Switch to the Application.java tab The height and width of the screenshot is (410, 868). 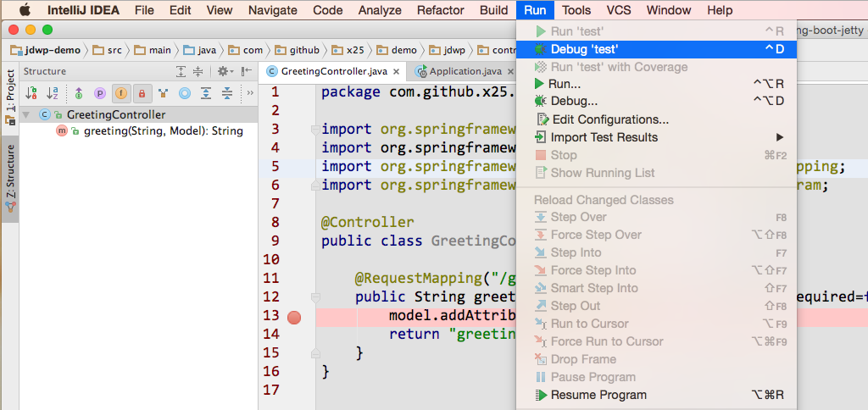coord(465,71)
